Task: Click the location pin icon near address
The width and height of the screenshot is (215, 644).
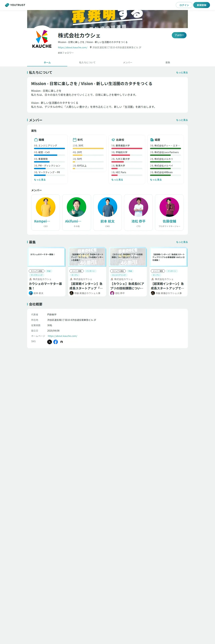Action: (91, 47)
